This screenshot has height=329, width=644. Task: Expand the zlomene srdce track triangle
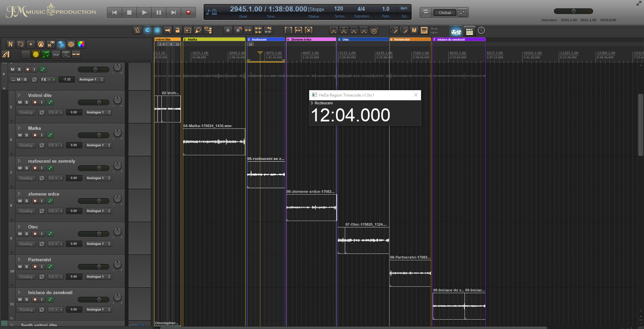click(19, 194)
